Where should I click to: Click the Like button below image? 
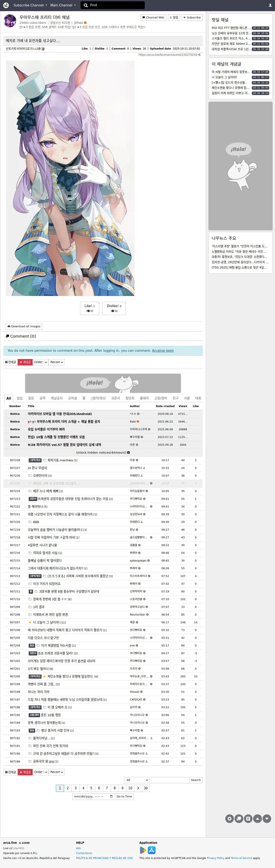point(90,308)
